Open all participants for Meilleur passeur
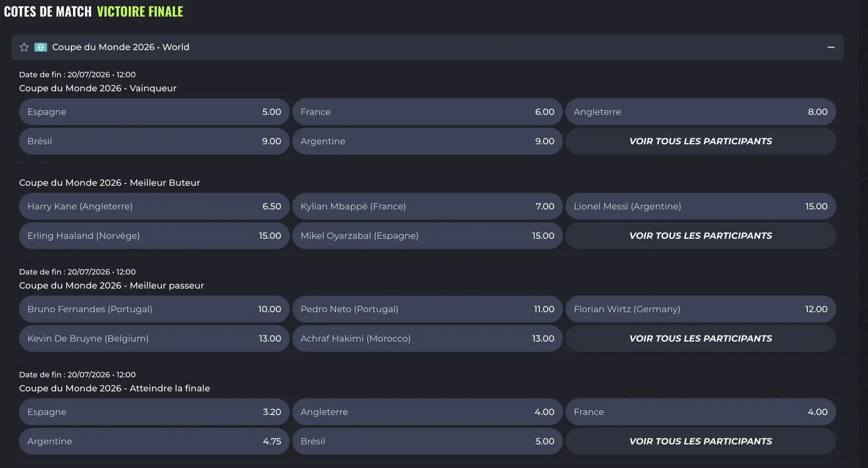This screenshot has width=868, height=468. click(701, 339)
